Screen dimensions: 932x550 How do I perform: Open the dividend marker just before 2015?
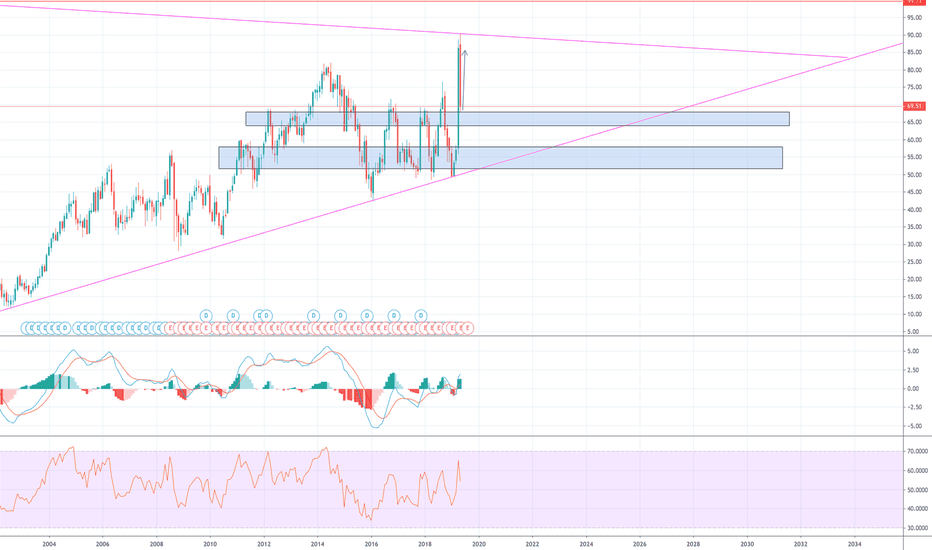(x=340, y=315)
